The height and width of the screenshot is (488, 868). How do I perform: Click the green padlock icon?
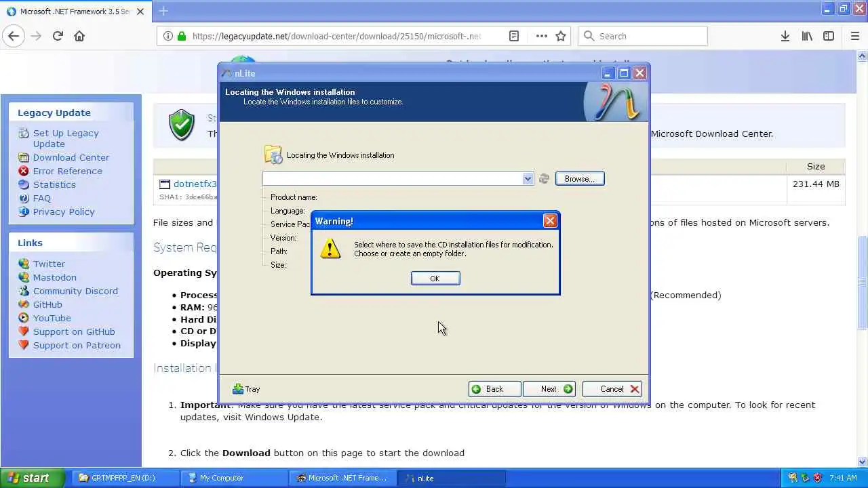182,36
